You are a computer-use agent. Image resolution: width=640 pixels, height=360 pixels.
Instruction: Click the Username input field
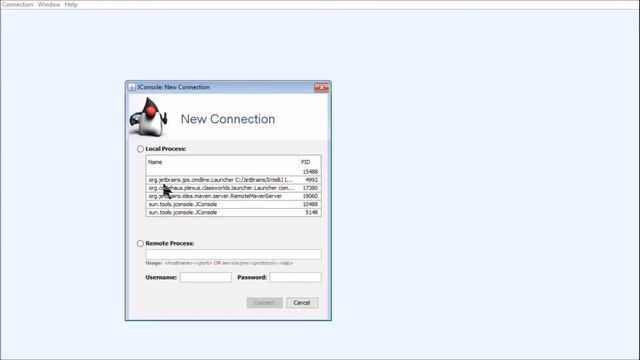(206, 277)
